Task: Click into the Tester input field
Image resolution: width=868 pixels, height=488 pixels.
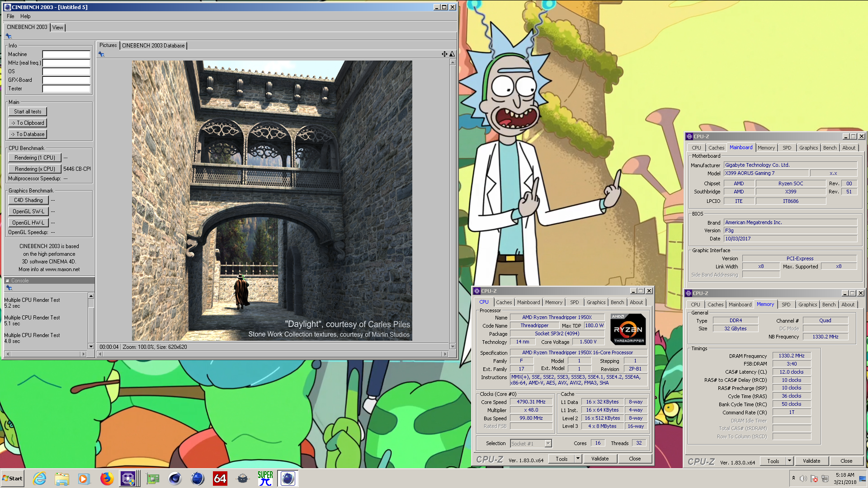Action: pyautogui.click(x=66, y=89)
